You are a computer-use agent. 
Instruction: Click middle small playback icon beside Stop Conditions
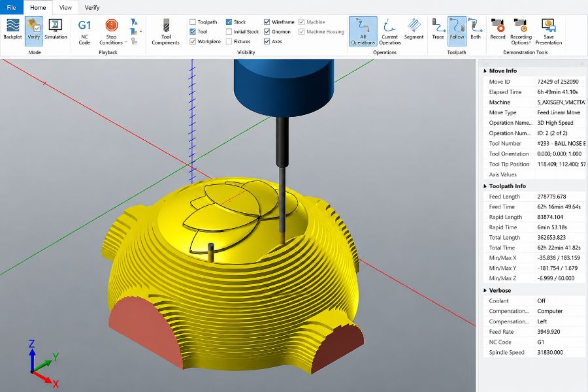[133, 31]
